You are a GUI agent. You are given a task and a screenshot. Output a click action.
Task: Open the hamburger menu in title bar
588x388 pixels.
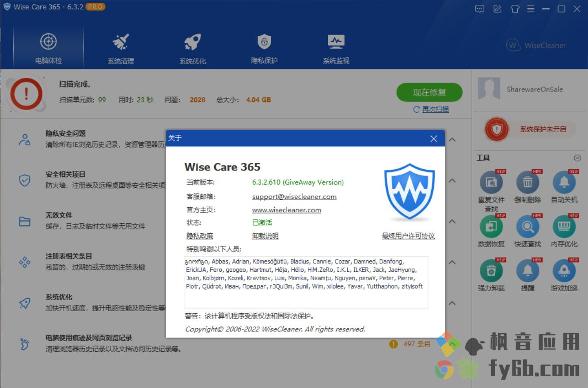(x=531, y=9)
